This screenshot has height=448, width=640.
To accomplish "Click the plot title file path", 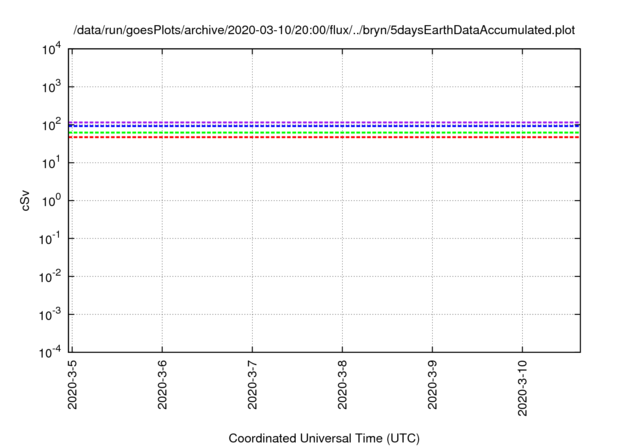I will (x=324, y=30).
